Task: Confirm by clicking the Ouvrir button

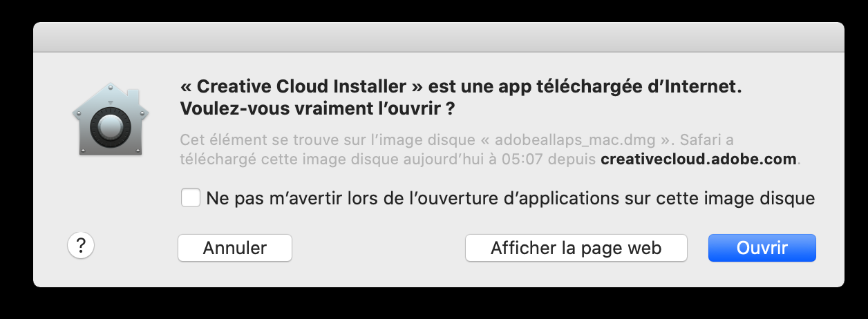Action: 762,248
